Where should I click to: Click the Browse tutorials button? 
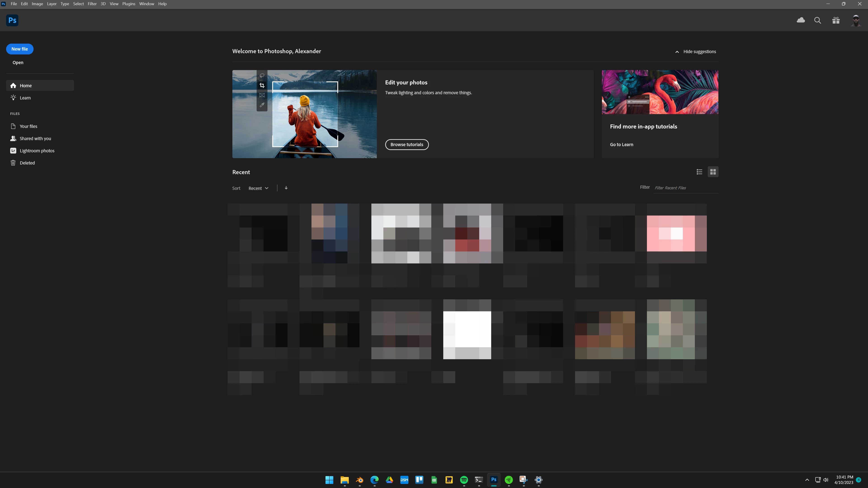tap(407, 145)
